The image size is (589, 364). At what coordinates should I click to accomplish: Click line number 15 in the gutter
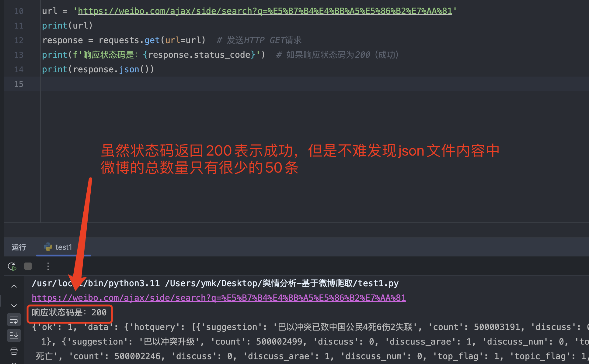click(x=19, y=84)
